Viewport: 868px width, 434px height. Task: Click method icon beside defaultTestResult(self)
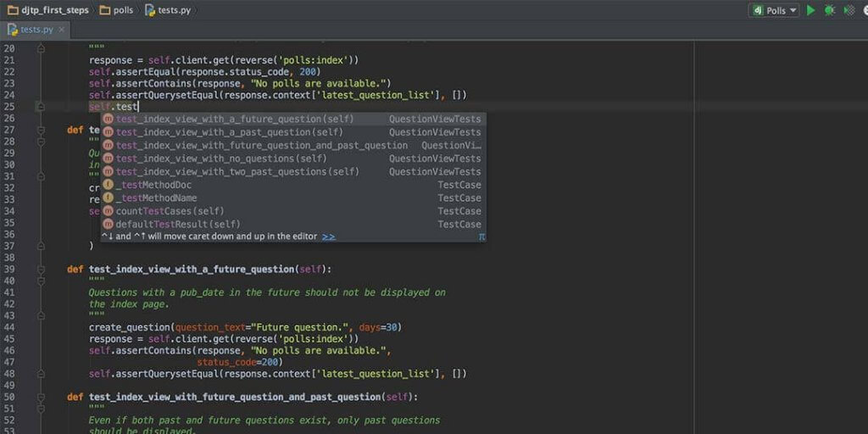[x=108, y=224]
